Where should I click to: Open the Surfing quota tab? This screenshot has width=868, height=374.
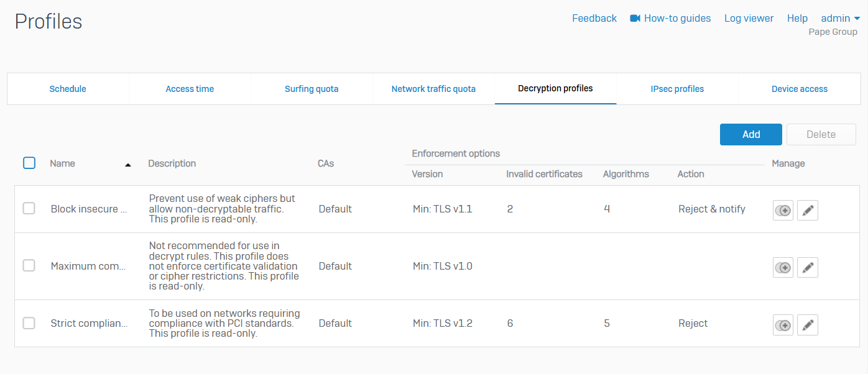(312, 89)
